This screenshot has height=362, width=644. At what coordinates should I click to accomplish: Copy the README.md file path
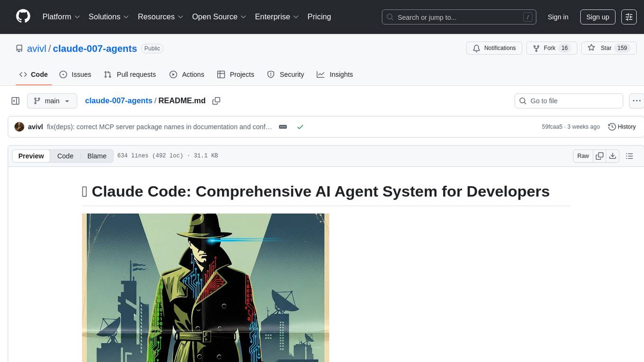tap(216, 101)
